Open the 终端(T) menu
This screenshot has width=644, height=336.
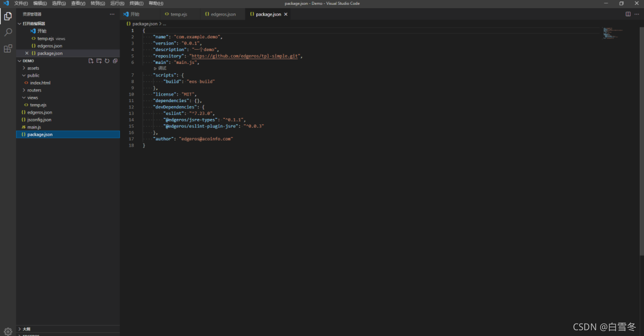[137, 3]
